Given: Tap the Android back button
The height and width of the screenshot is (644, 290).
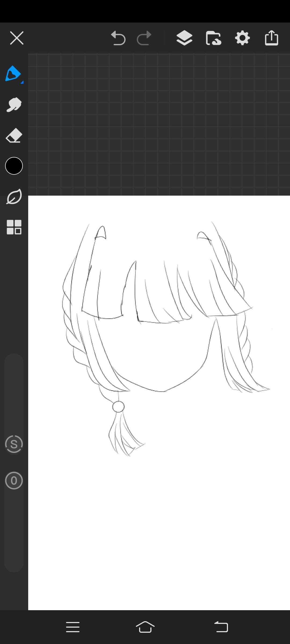Looking at the screenshot, I should pos(221,627).
